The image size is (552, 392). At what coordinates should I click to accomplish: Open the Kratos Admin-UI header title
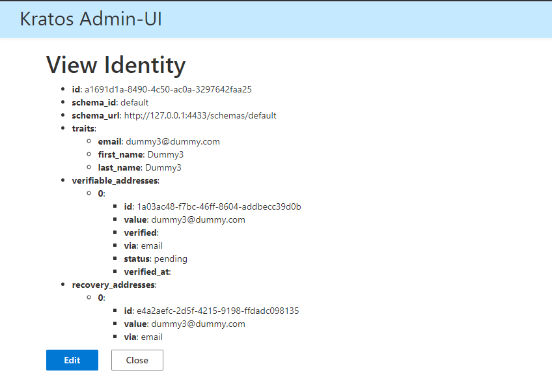[91, 19]
